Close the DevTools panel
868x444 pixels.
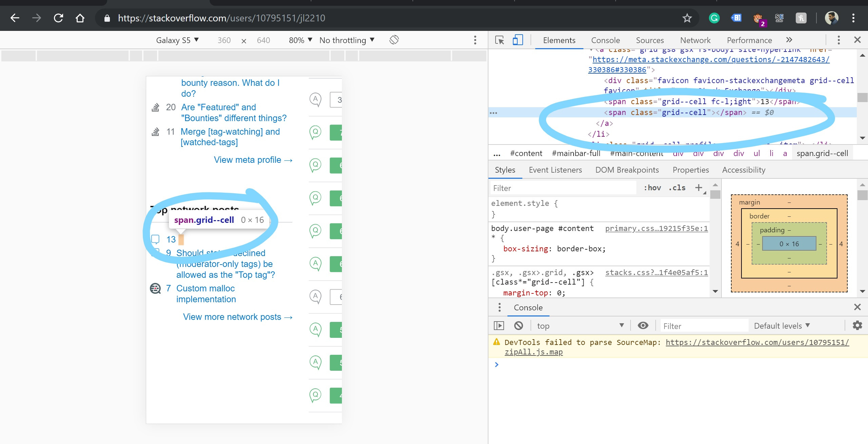(x=857, y=40)
